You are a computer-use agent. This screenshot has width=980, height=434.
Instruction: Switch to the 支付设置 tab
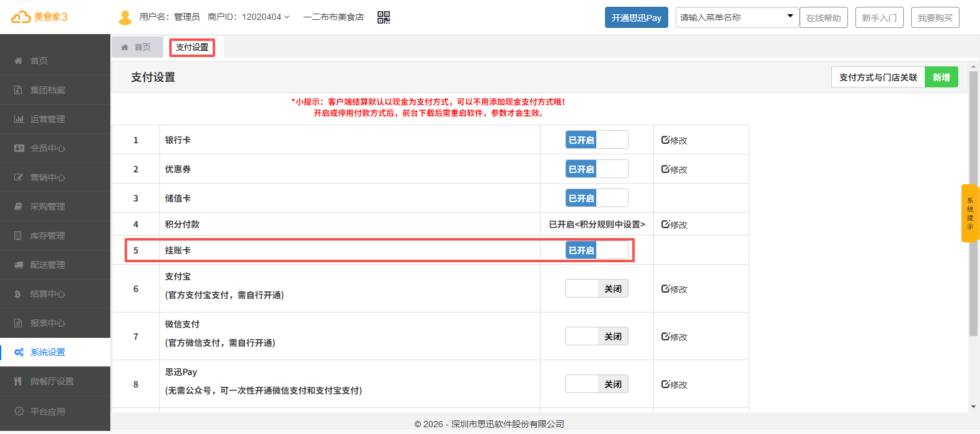[192, 47]
